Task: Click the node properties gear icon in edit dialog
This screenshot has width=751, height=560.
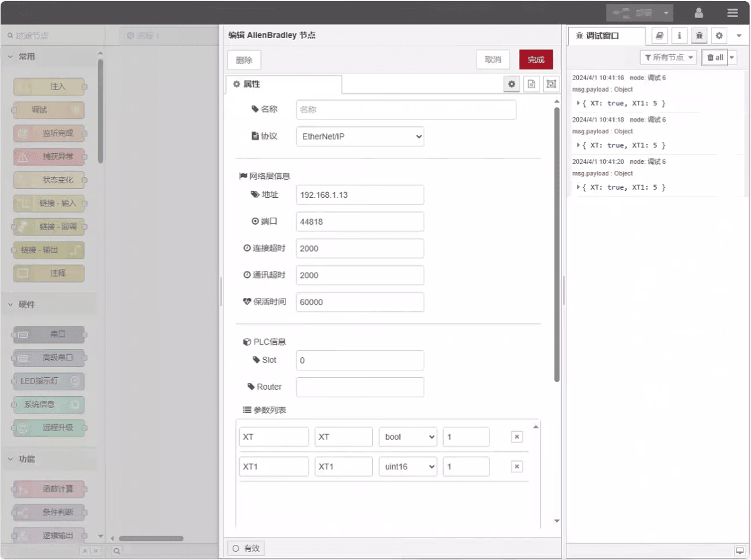Action: 511,83
